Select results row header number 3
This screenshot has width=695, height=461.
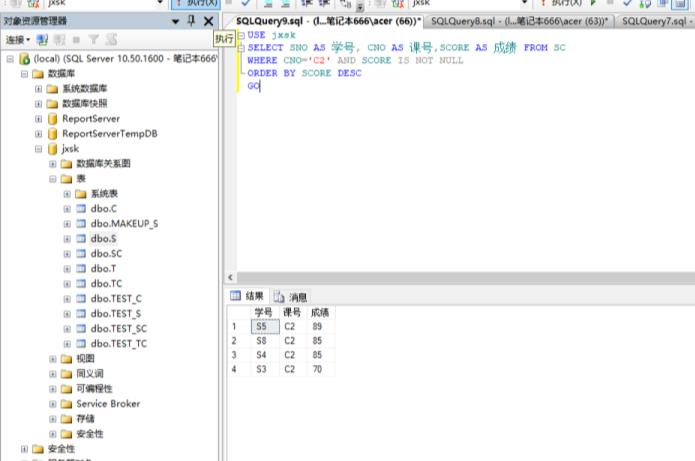click(x=238, y=355)
